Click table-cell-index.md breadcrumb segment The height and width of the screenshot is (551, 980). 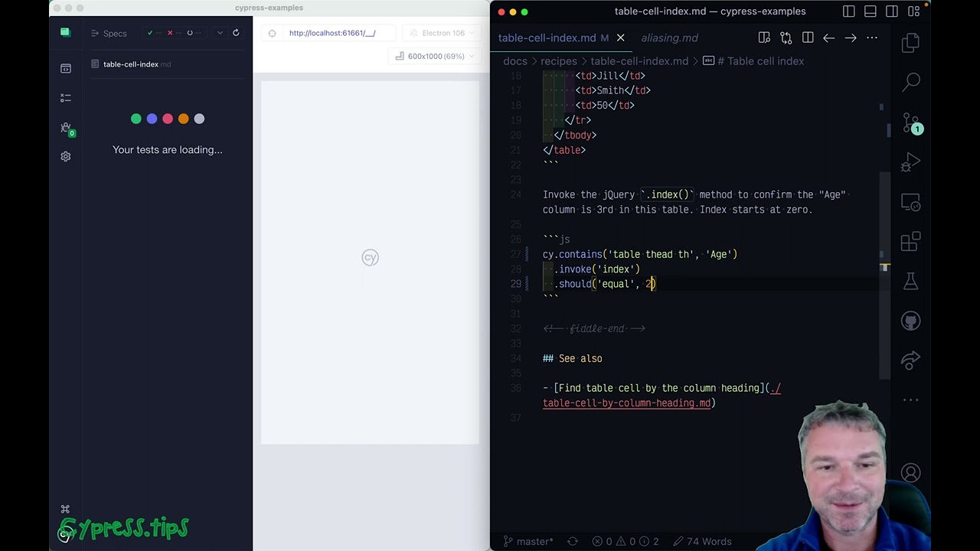(x=639, y=61)
